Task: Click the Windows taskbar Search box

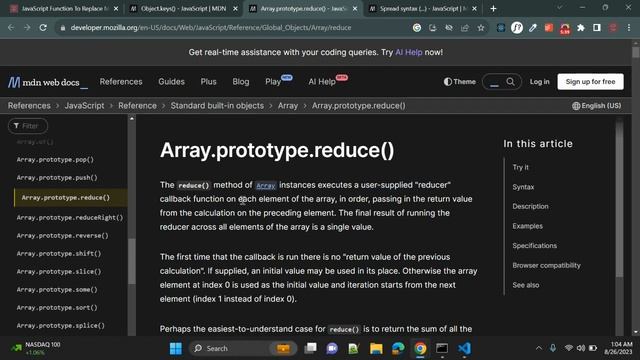Action: tap(242, 348)
